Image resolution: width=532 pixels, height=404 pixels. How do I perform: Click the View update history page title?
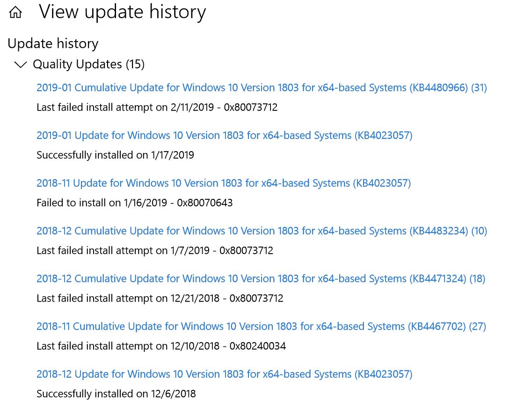(x=122, y=12)
